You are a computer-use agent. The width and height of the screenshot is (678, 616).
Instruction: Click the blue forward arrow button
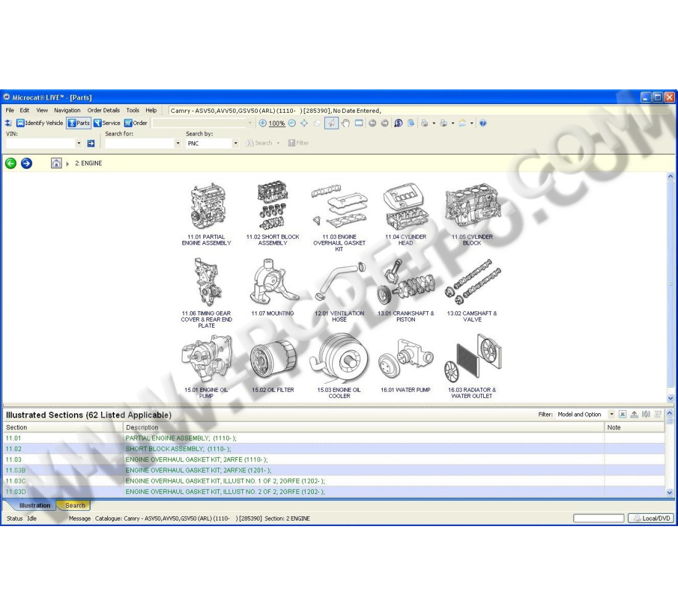click(27, 163)
